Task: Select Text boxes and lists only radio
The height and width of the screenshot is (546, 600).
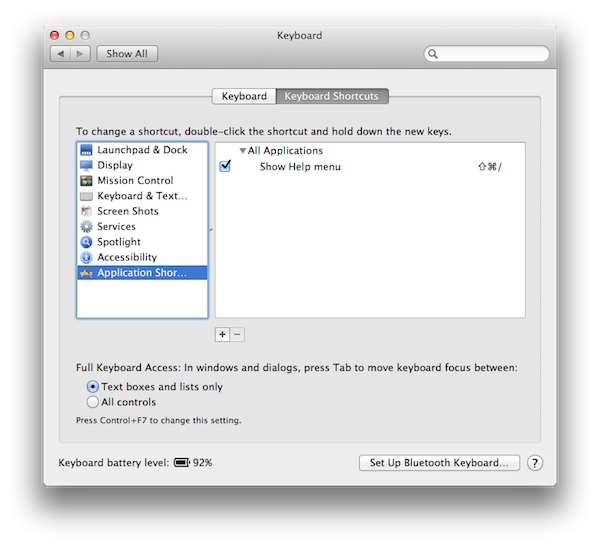Action: (93, 386)
